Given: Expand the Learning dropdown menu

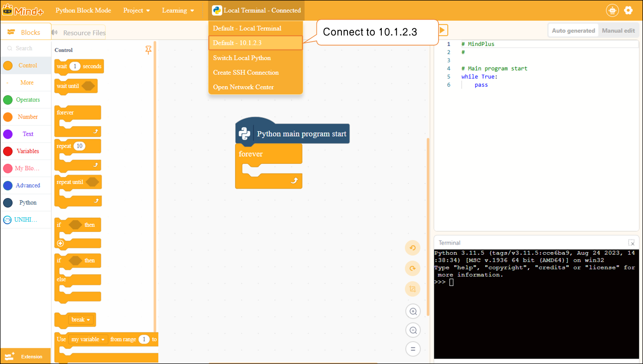Looking at the screenshot, I should (178, 10).
